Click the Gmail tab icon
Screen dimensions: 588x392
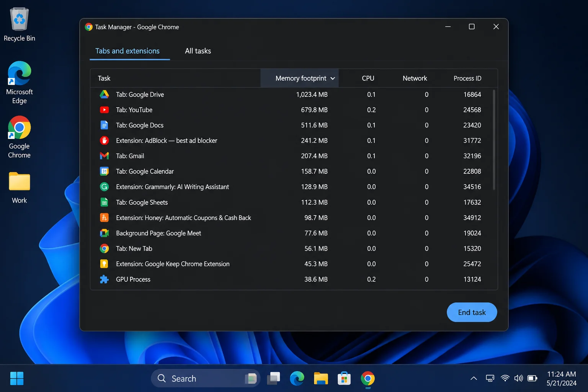(x=104, y=156)
